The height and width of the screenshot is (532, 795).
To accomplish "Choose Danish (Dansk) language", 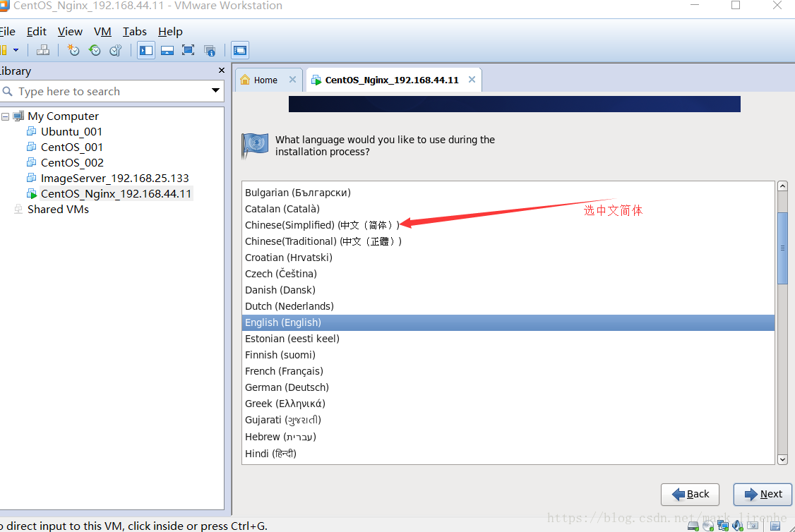I will point(508,290).
